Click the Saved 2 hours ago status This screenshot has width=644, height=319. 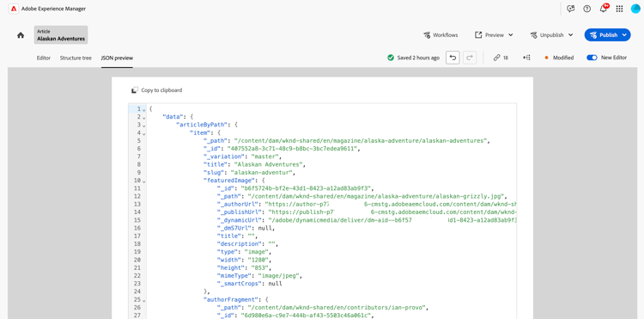point(418,58)
